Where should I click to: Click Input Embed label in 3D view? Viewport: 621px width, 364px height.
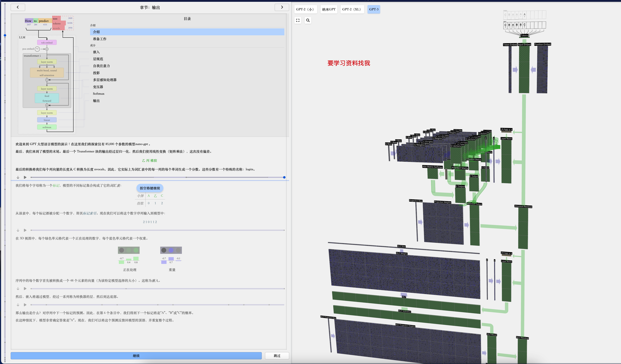[x=524, y=44]
